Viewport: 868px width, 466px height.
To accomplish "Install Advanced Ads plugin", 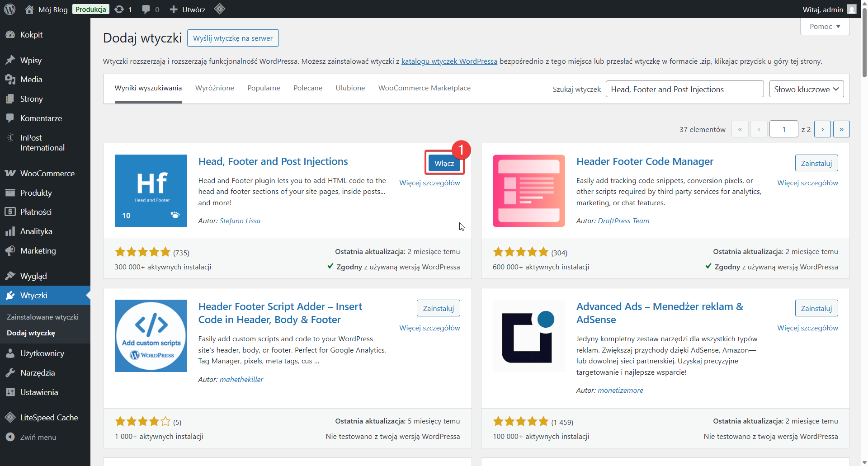I will 816,308.
